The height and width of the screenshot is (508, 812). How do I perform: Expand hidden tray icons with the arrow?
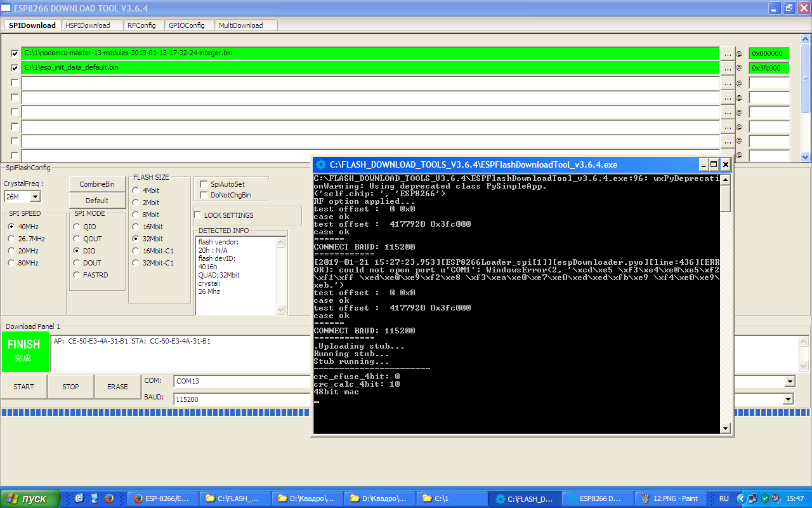741,498
